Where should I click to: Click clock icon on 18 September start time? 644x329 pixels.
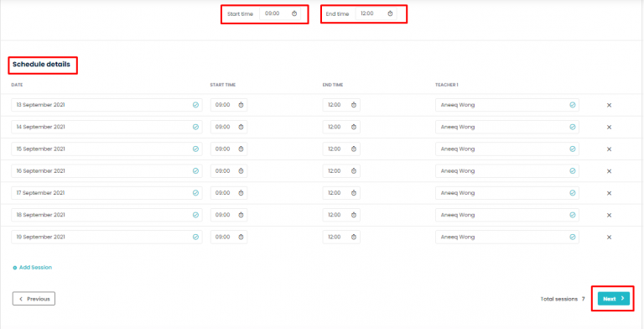241,215
